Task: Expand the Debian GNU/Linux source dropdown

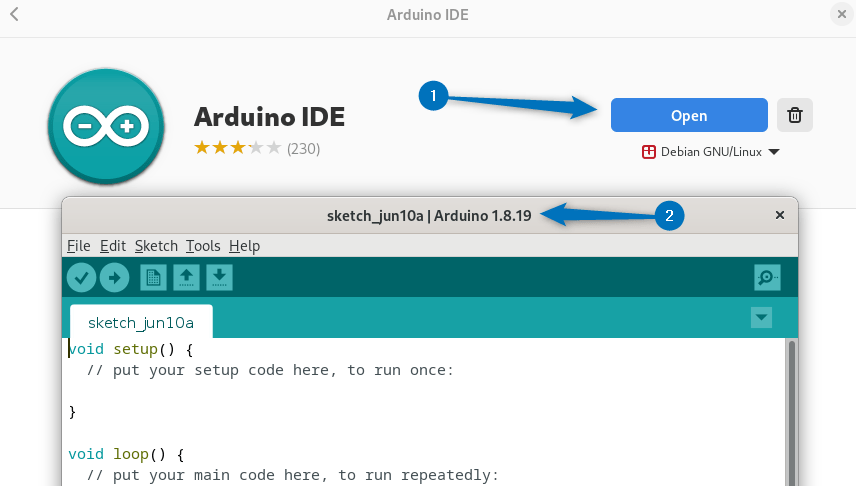Action: tap(711, 152)
